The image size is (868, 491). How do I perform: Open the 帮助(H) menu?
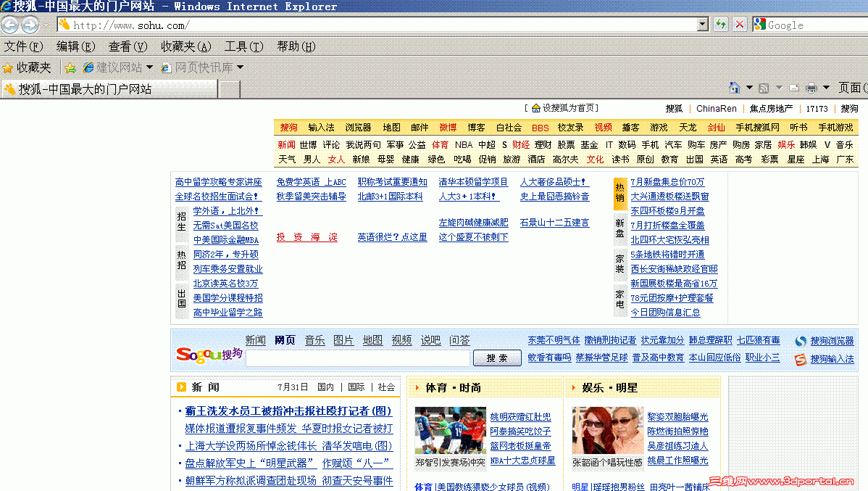coord(296,46)
